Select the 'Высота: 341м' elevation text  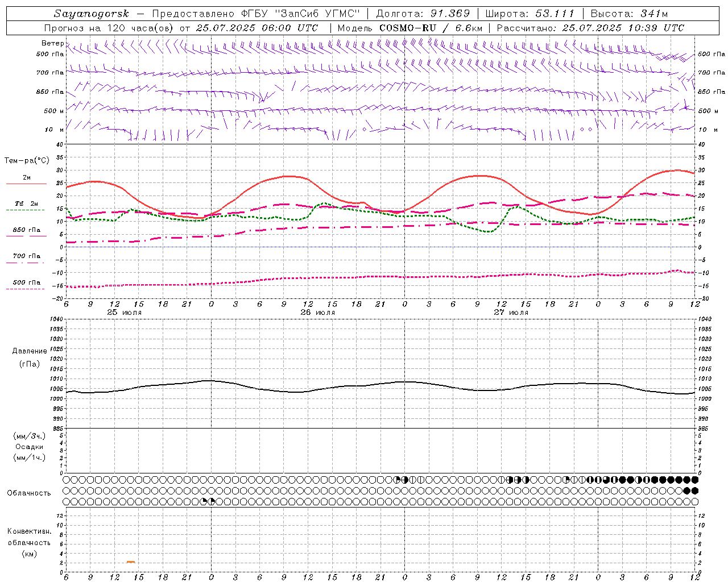coord(629,14)
